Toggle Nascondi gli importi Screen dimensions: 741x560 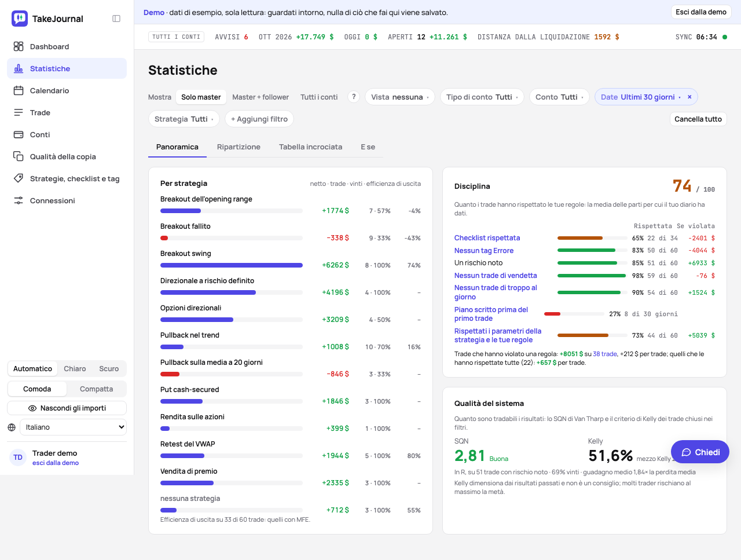click(67, 408)
